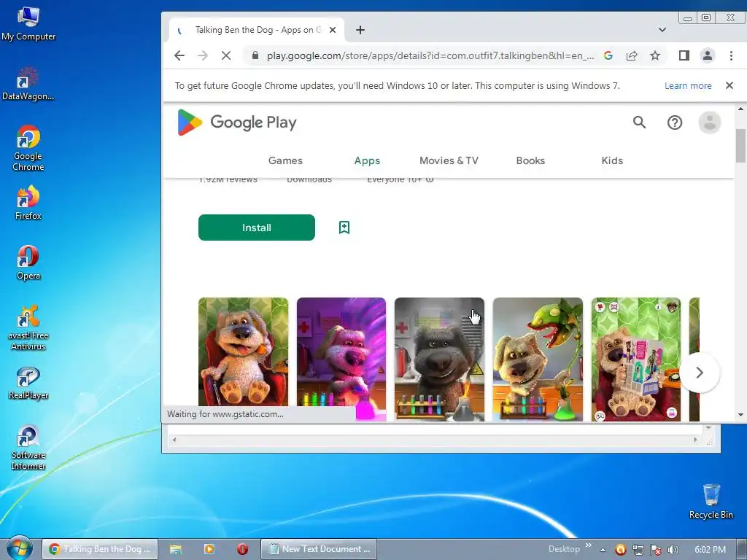Viewport: 747px width, 560px height.
Task: Open Google Play search
Action: click(x=639, y=122)
